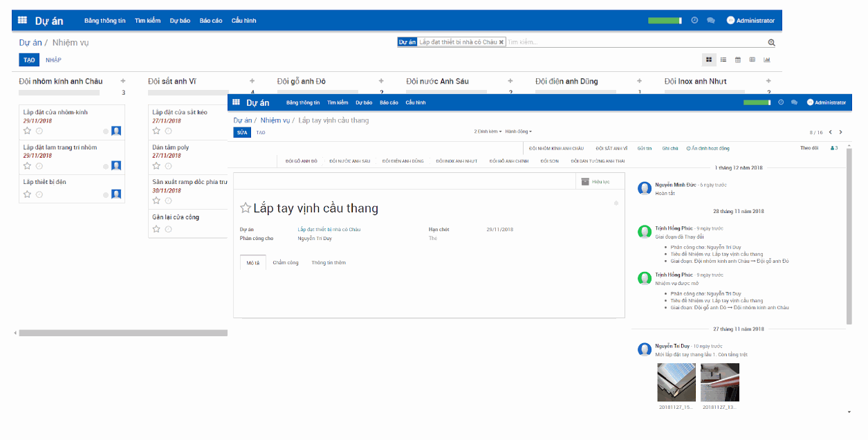Switch to pivot view
868x440 pixels.
752,59
